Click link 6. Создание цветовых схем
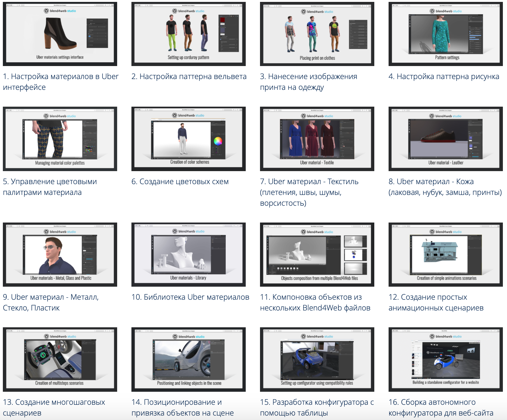 click(180, 182)
